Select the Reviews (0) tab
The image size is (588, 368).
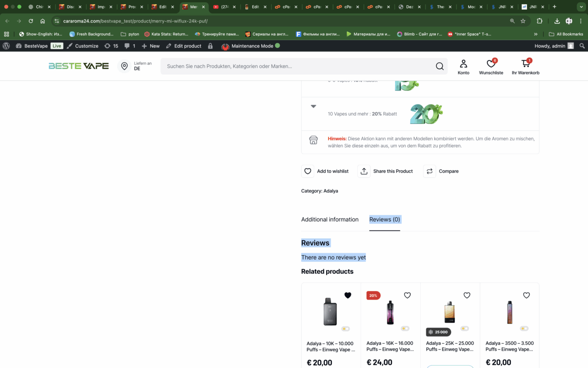[x=384, y=219]
